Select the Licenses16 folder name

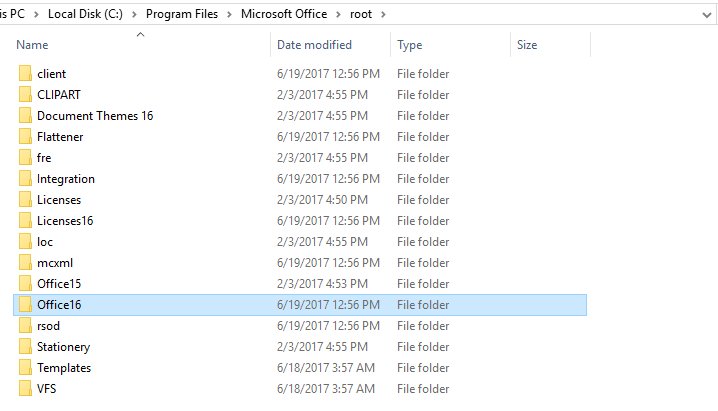[x=65, y=221]
